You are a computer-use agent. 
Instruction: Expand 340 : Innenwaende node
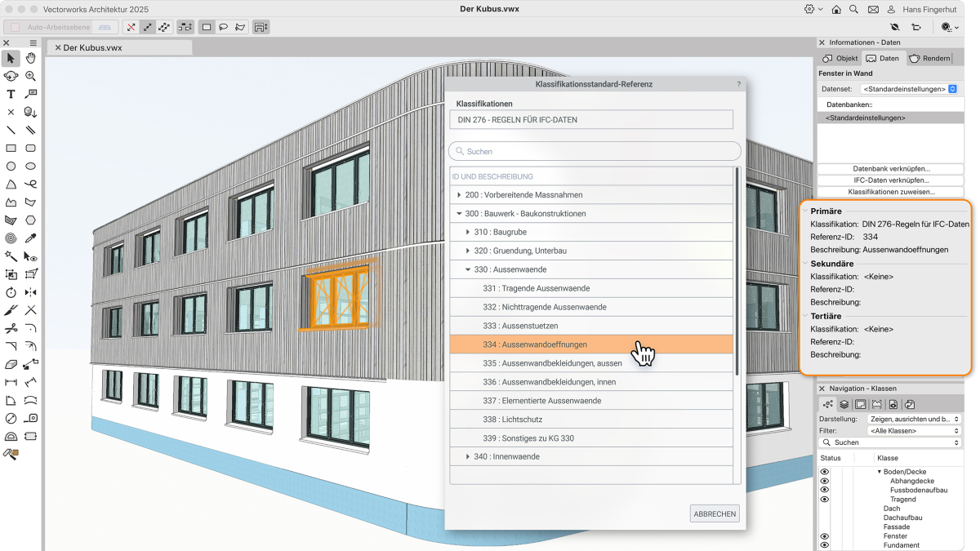click(468, 457)
